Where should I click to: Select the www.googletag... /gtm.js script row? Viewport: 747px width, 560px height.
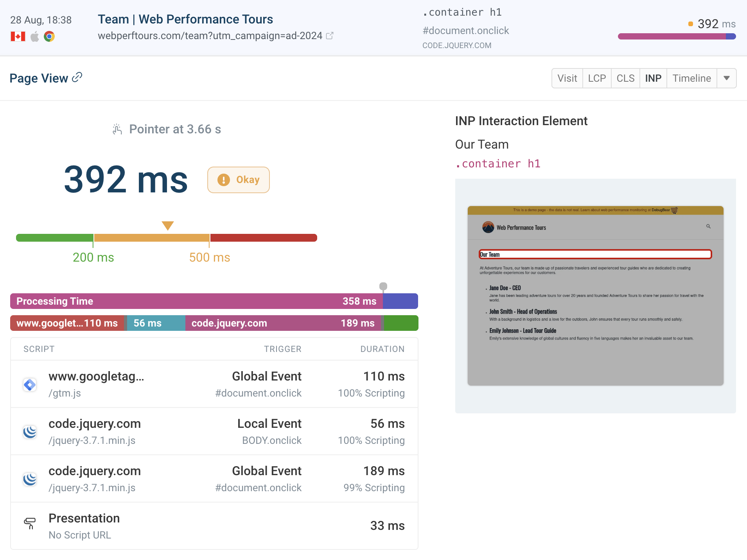tap(214, 384)
